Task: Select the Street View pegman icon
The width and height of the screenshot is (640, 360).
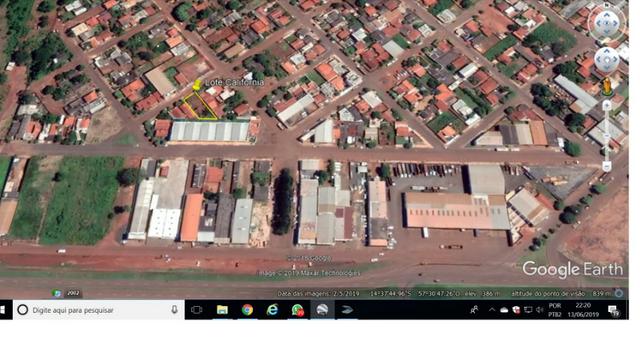Action: [x=607, y=87]
